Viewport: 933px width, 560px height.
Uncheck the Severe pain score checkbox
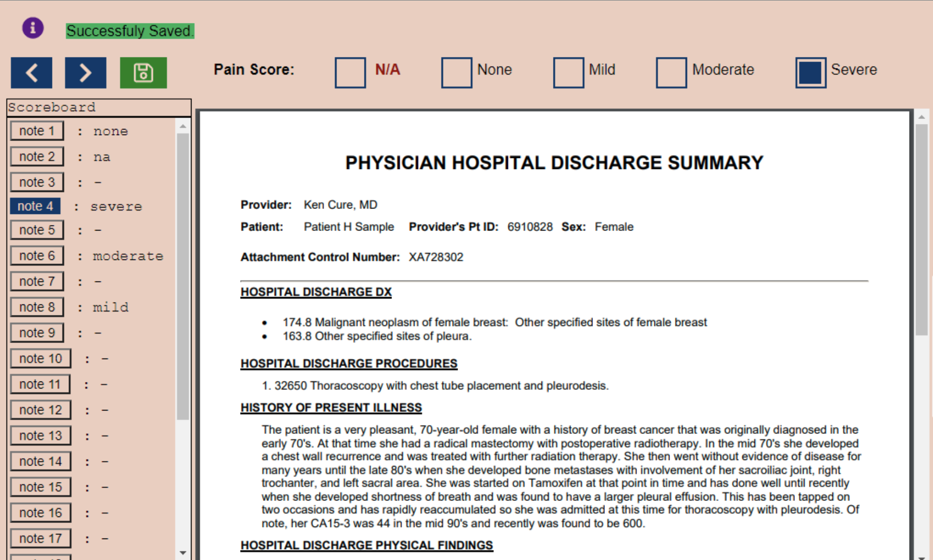pyautogui.click(x=810, y=72)
